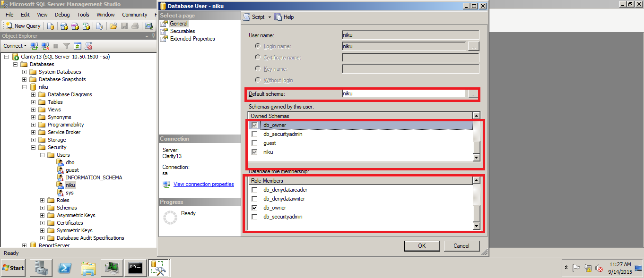Image resolution: width=644 pixels, height=278 pixels.
Task: Uncheck the db_owner role membership
Action: (x=254, y=207)
